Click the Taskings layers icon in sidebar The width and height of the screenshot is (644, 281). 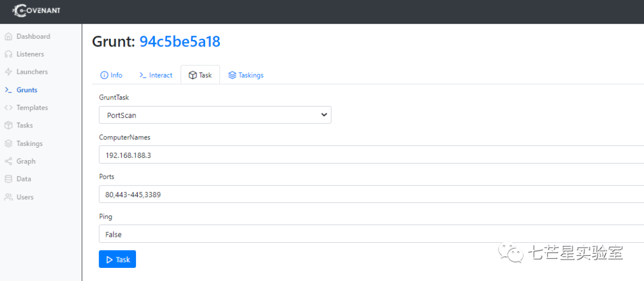(x=8, y=143)
